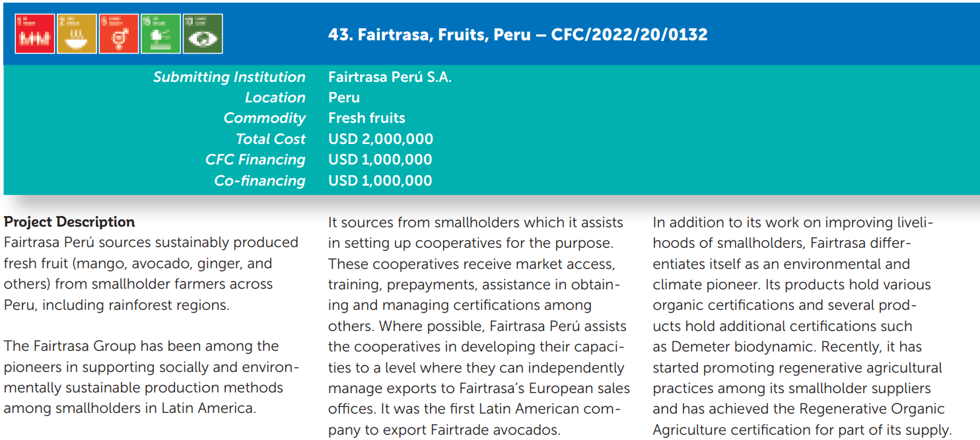Click the dark green Climate Action eye icon
Viewport: 980px width, 440px height.
(203, 34)
